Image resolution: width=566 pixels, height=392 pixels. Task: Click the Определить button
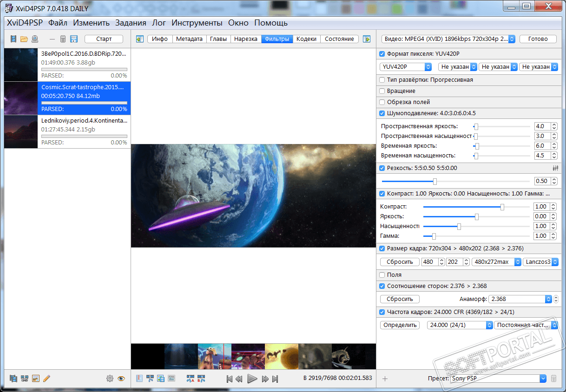400,325
